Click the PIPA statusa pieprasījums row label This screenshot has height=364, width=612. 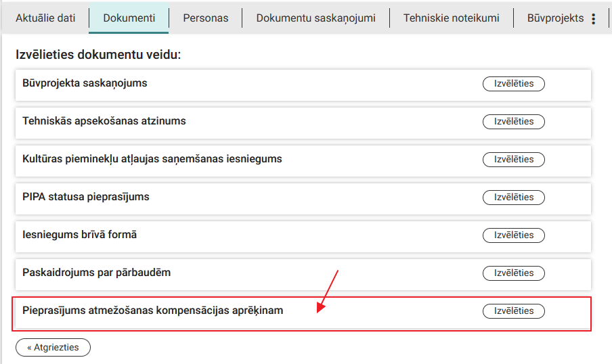[x=86, y=197]
